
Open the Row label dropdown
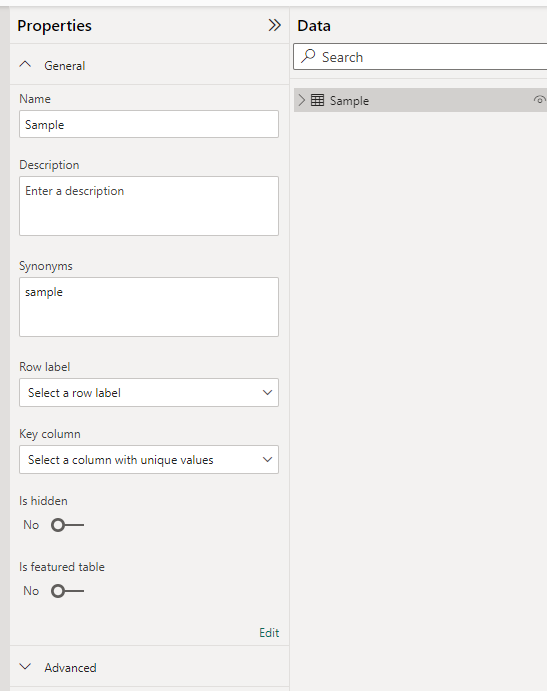(149, 393)
